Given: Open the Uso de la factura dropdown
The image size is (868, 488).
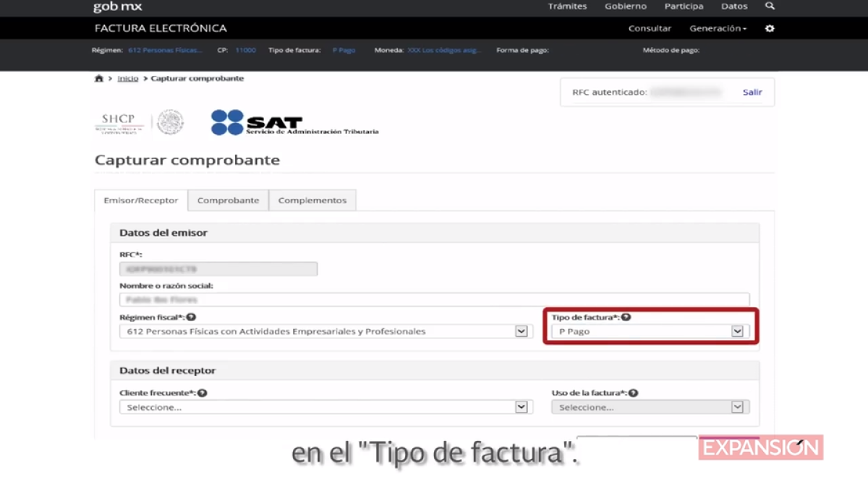Looking at the screenshot, I should pyautogui.click(x=736, y=406).
